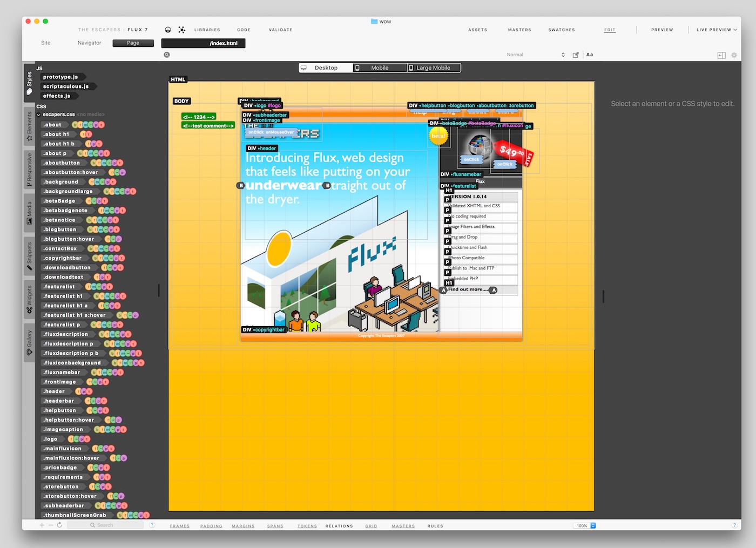Select the Page tab
The height and width of the screenshot is (548, 756).
(x=133, y=43)
